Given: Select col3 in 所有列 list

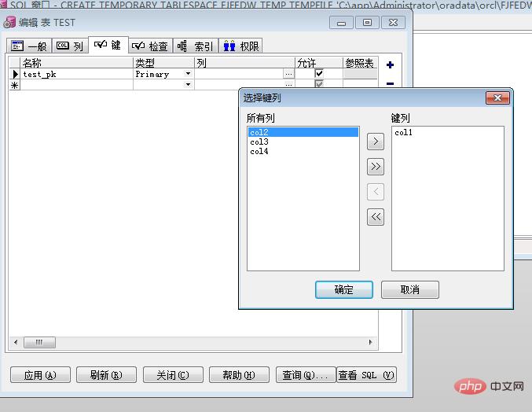Looking at the screenshot, I should pos(259,142).
